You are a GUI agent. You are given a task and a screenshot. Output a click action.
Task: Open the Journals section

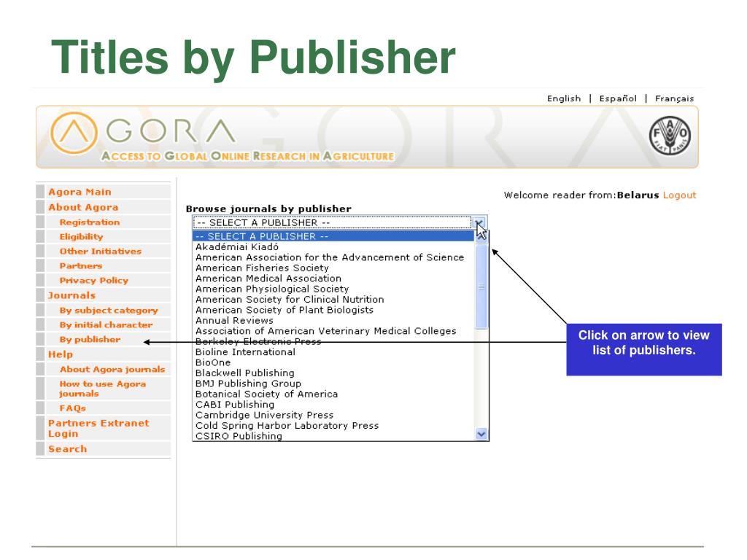pyautogui.click(x=71, y=295)
